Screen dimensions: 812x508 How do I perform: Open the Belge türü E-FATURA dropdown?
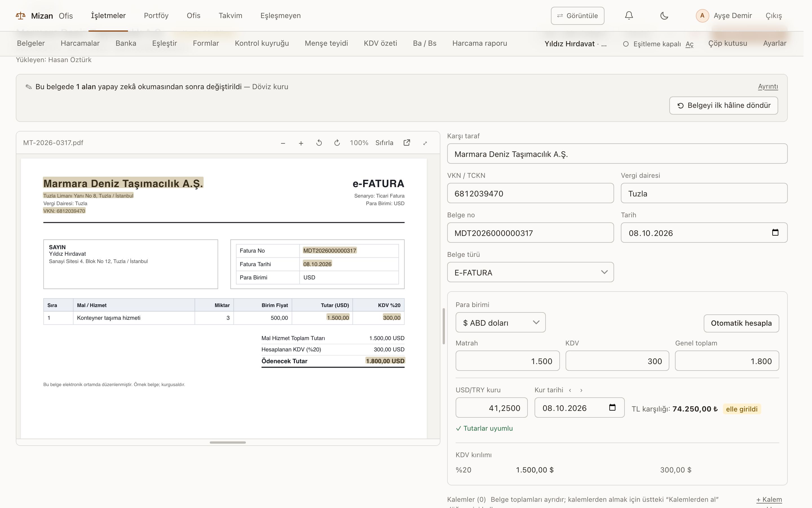(531, 272)
